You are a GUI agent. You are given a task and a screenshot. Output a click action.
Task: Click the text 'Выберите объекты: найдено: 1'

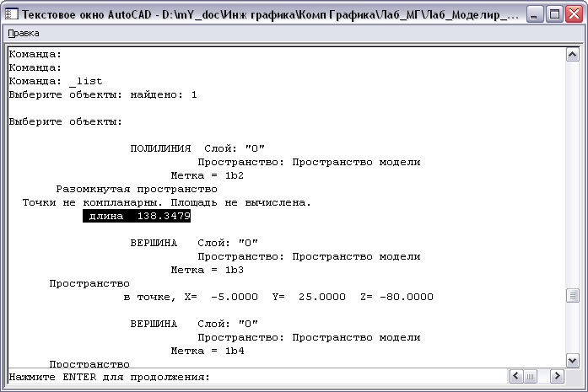click(x=103, y=94)
